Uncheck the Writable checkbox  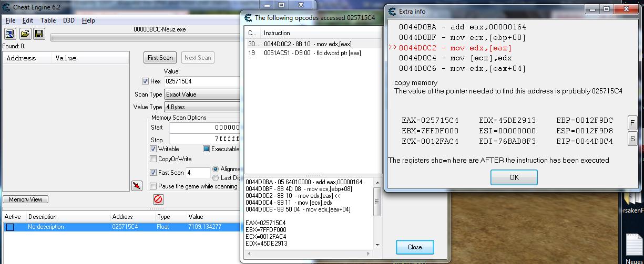(x=154, y=149)
